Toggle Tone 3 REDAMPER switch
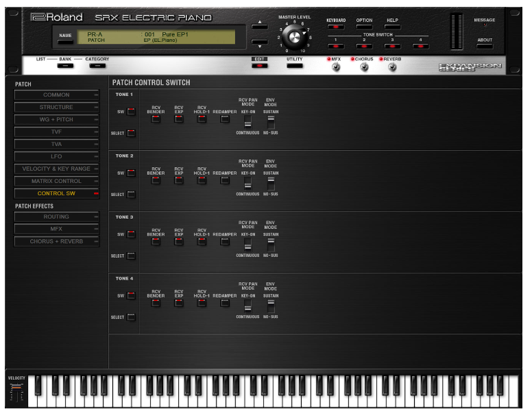This screenshot has width=532, height=418. (225, 242)
